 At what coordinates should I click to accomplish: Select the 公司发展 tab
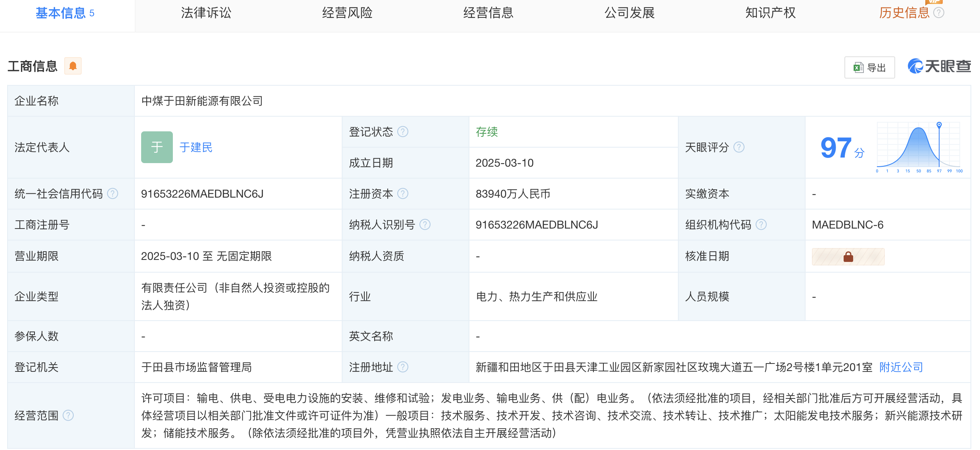coord(629,13)
